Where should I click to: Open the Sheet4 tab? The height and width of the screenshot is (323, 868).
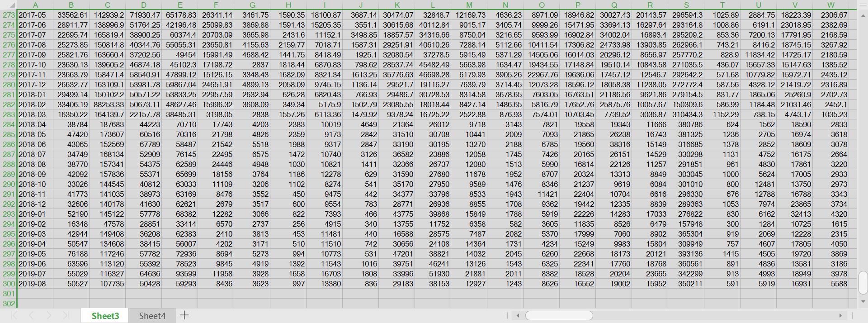point(152,316)
